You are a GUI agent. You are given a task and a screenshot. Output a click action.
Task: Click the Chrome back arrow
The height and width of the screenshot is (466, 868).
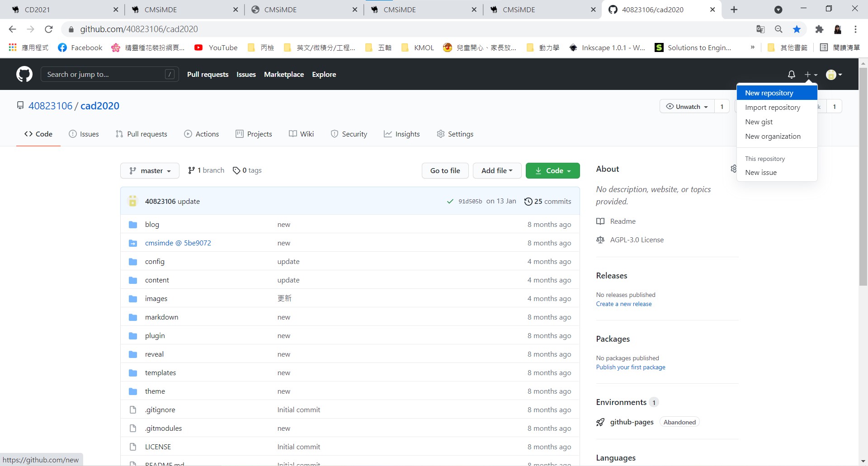[13, 29]
